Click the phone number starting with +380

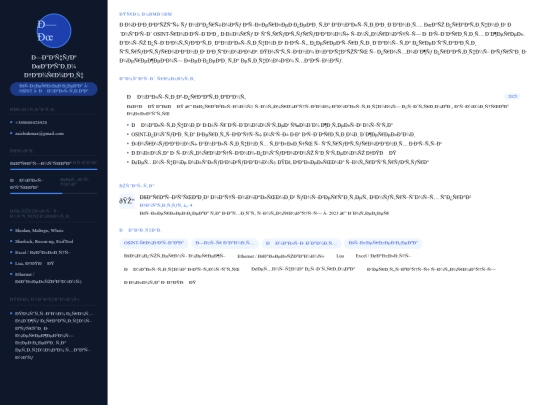[x=31, y=122]
